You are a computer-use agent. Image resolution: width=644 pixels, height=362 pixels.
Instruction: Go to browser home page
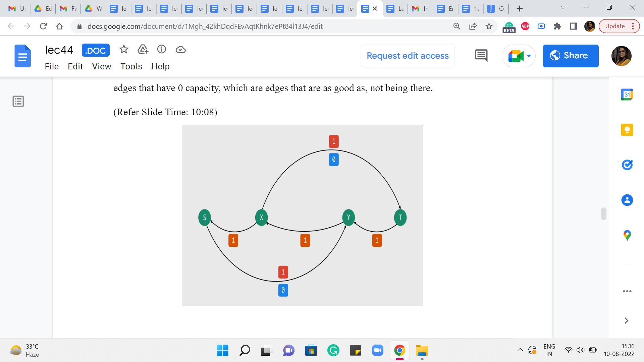[x=59, y=26]
